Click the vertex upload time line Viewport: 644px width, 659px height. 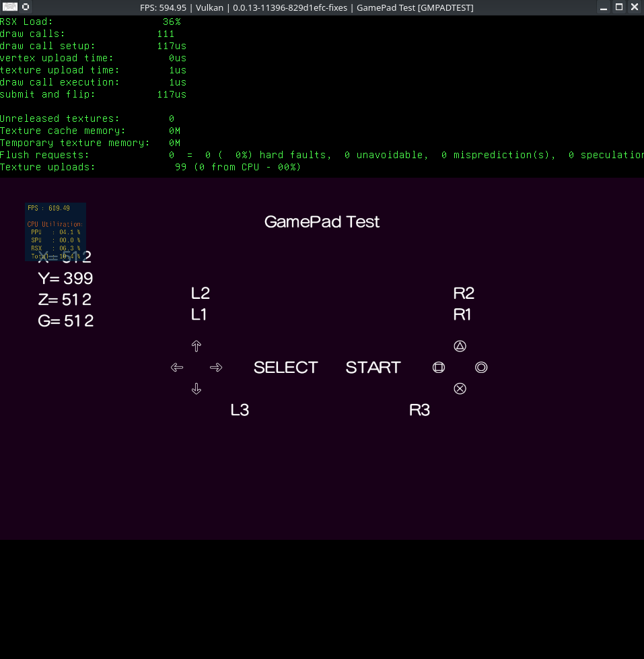point(94,58)
